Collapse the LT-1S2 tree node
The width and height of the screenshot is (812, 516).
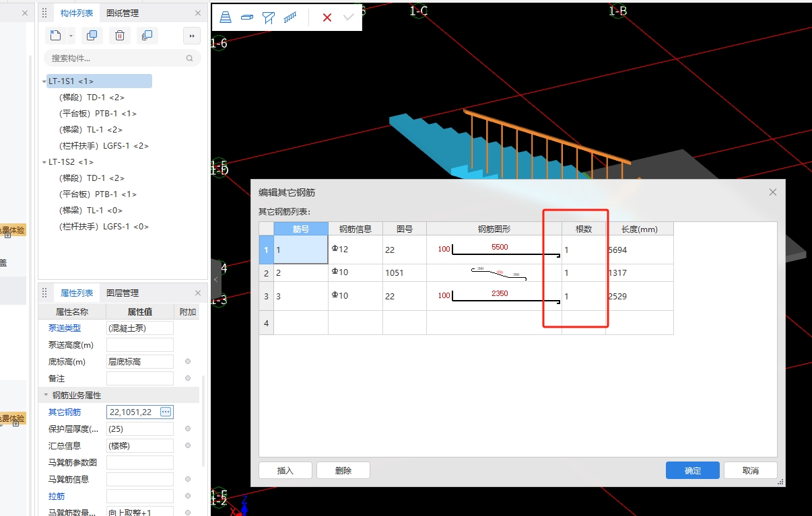coord(44,162)
